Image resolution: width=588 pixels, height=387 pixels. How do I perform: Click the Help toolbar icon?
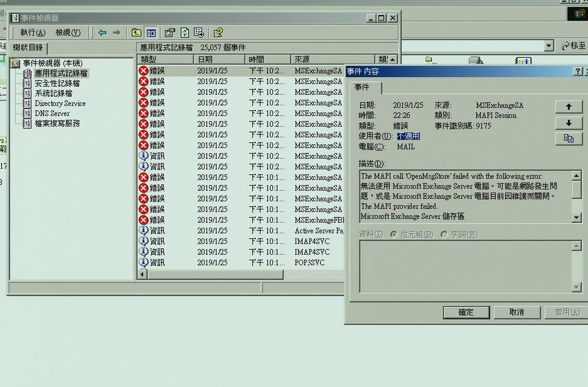click(x=218, y=33)
